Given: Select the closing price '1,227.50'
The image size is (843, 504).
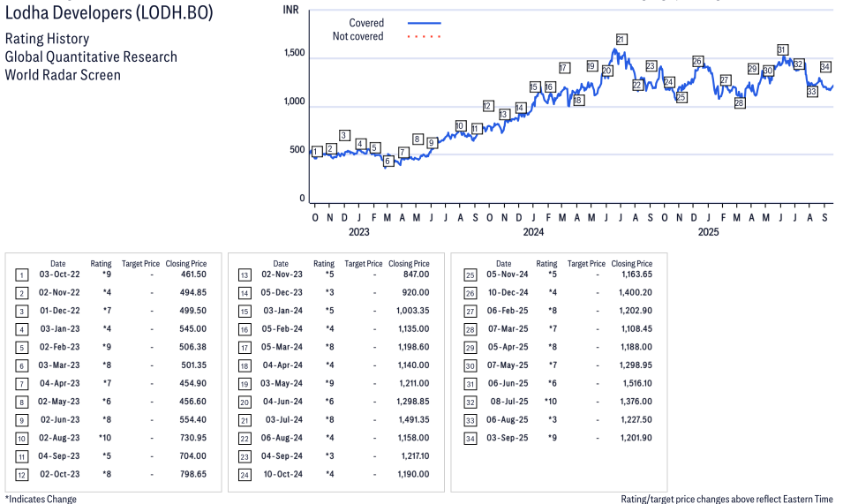Looking at the screenshot, I should 636,419.
